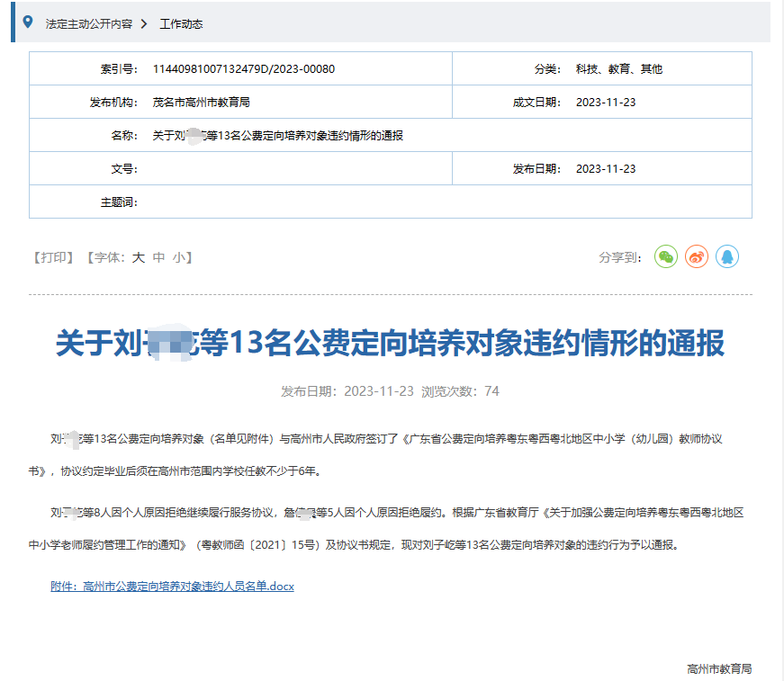Click the 文号 label
Viewport: 784px width, 681px height.
124,169
